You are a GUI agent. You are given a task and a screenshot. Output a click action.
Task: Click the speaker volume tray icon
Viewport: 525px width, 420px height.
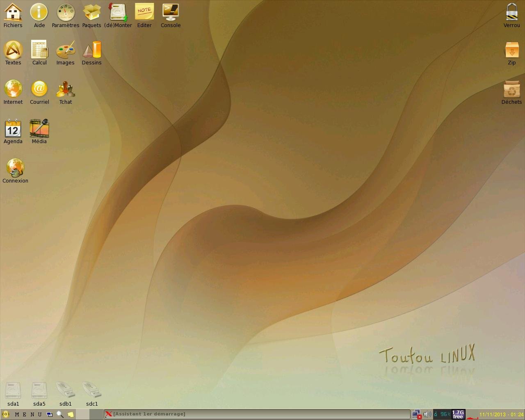point(427,414)
